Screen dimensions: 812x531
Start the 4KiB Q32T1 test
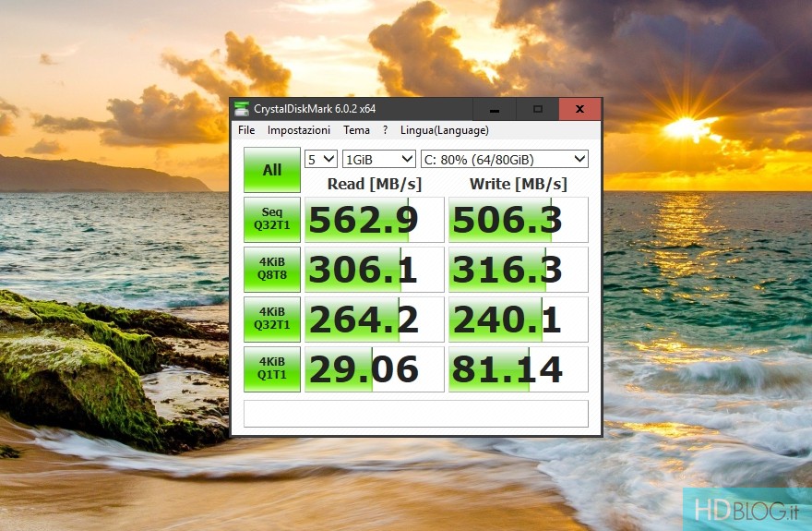click(x=272, y=319)
